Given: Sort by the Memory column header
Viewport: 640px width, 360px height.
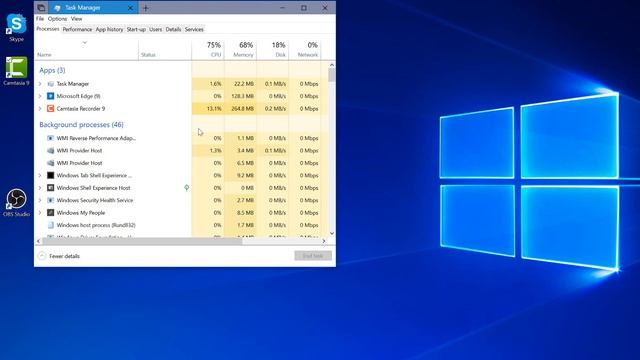Looking at the screenshot, I should click(x=240, y=49).
